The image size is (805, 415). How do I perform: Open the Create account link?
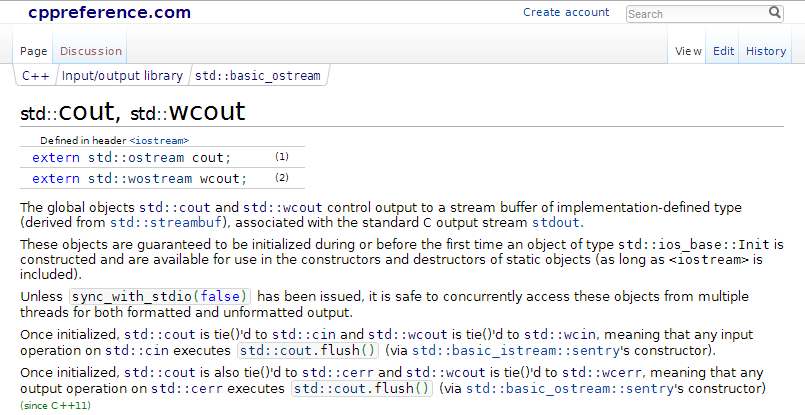[566, 12]
